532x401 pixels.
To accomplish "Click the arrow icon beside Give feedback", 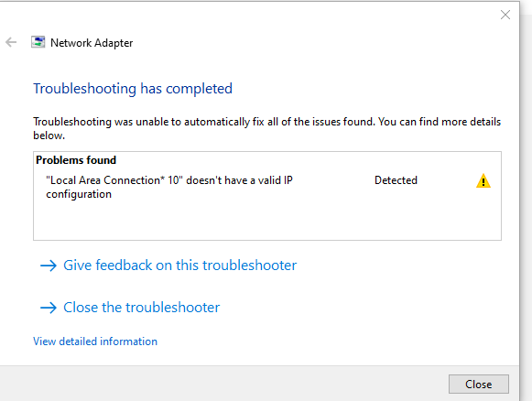I will 49,266.
